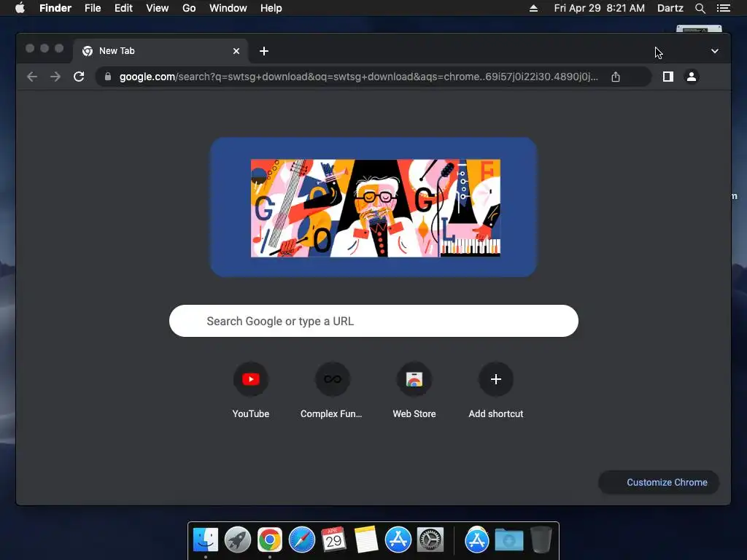The width and height of the screenshot is (747, 560).
Task: Click the date and time in menu bar
Action: [600, 8]
